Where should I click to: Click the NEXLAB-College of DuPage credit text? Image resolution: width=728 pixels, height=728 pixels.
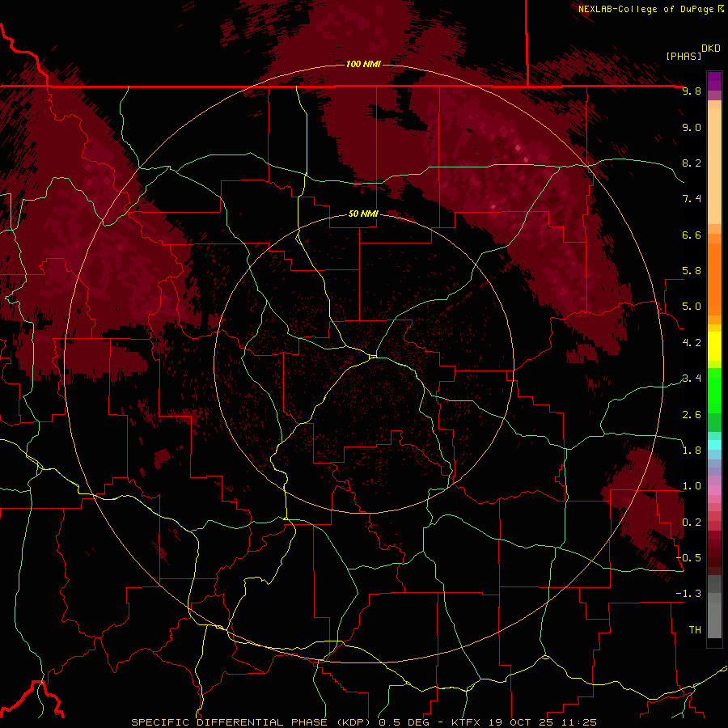tap(651, 9)
